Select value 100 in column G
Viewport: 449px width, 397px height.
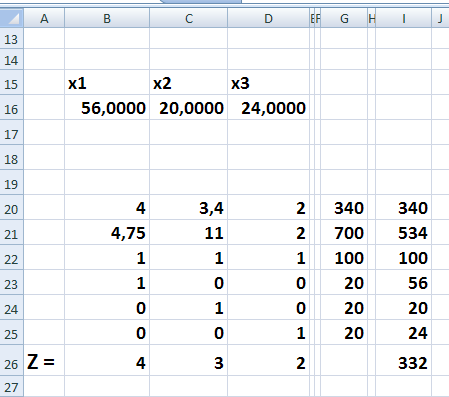click(x=344, y=258)
